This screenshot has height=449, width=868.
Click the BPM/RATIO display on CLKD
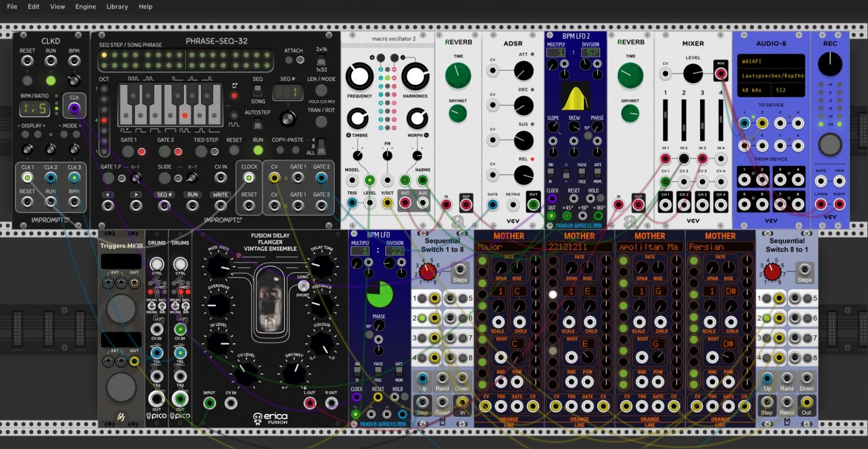click(34, 107)
